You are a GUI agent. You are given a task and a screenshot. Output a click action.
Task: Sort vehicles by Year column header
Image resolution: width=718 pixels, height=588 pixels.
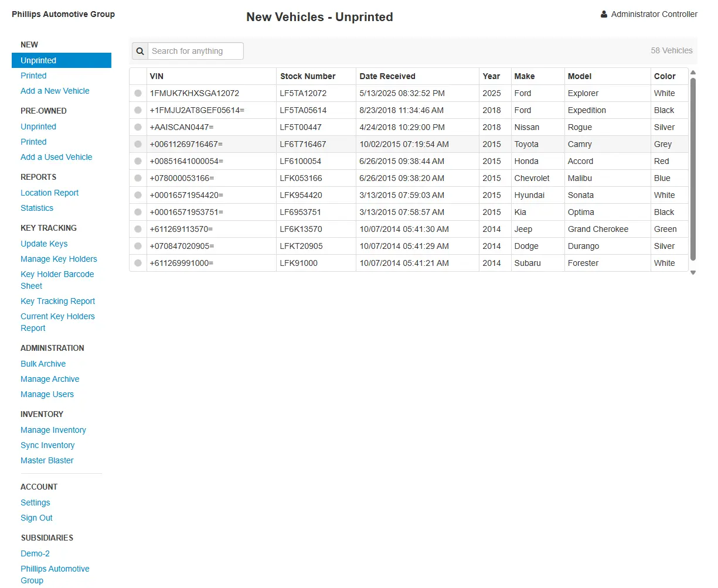pos(491,76)
